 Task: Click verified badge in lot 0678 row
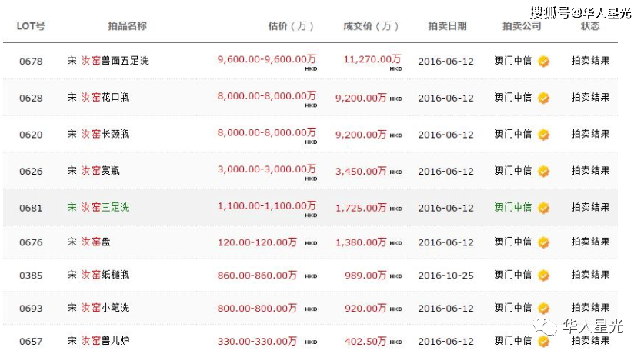pyautogui.click(x=544, y=62)
